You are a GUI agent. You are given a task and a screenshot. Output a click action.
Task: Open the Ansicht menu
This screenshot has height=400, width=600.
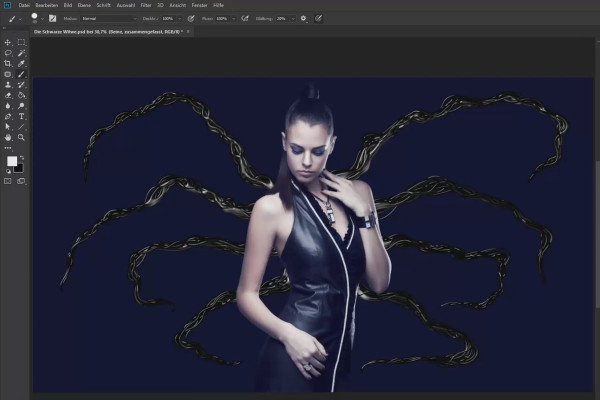178,5
